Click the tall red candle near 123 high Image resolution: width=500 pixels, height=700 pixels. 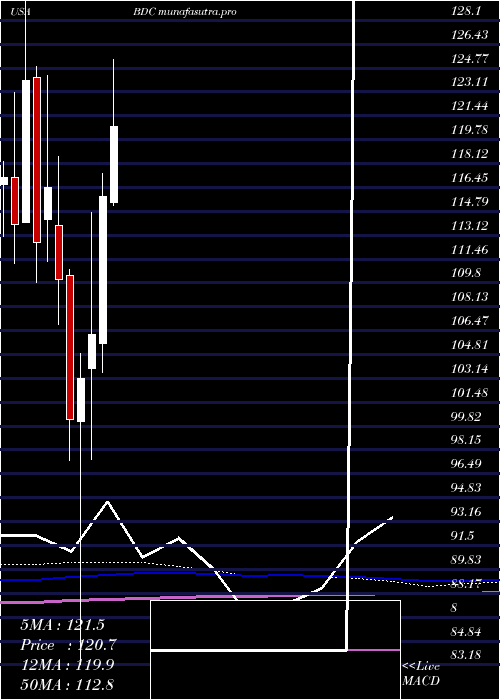[37, 160]
